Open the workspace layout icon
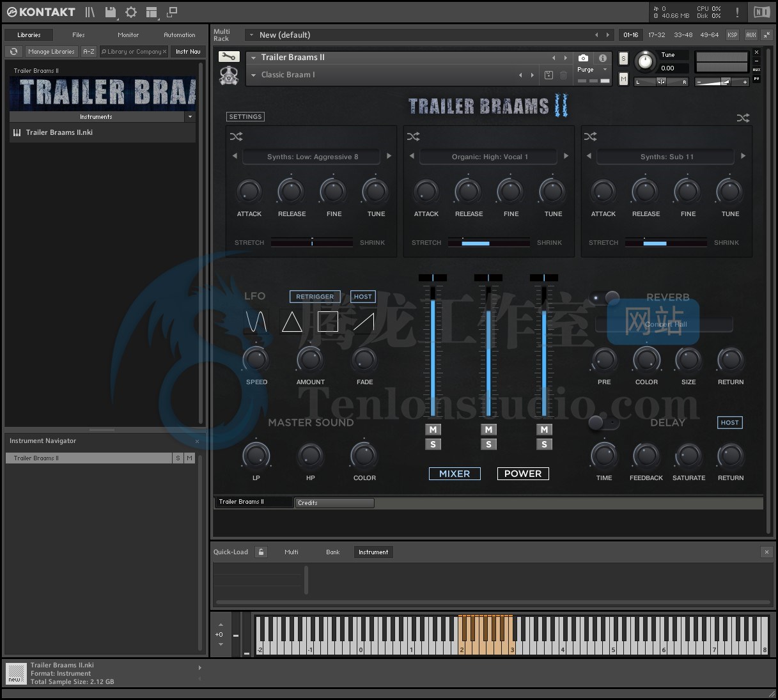The width and height of the screenshot is (778, 700). [x=152, y=12]
